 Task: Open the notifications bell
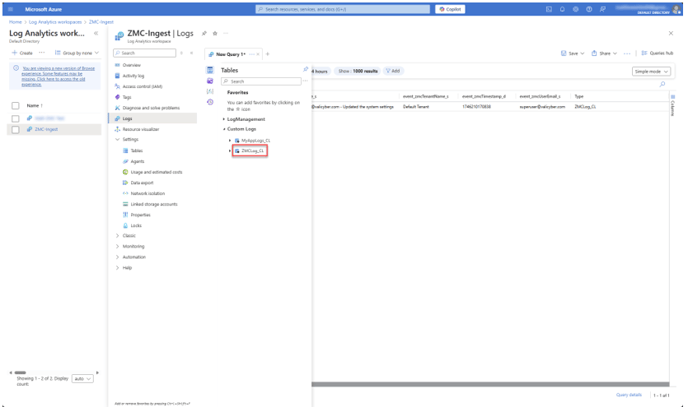[562, 9]
